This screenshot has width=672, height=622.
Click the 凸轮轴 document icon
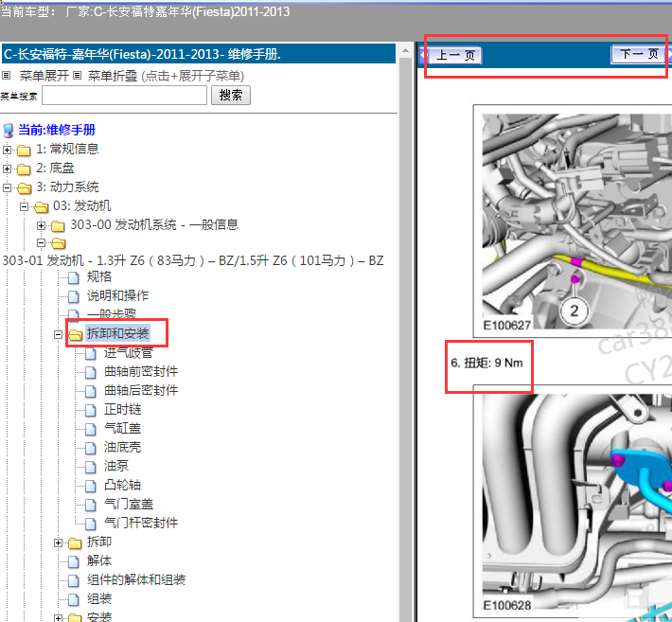[x=91, y=486]
